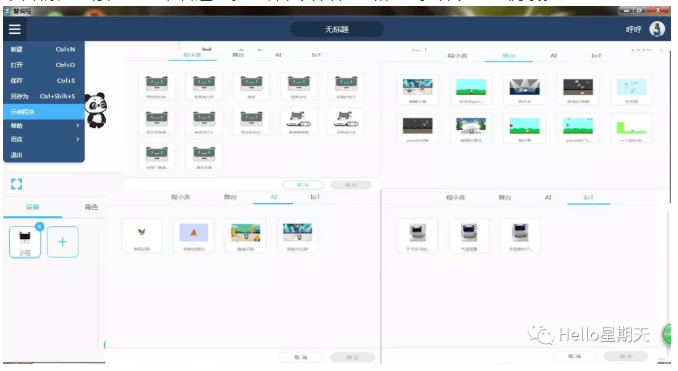Select the 小程 device card

(x=25, y=242)
